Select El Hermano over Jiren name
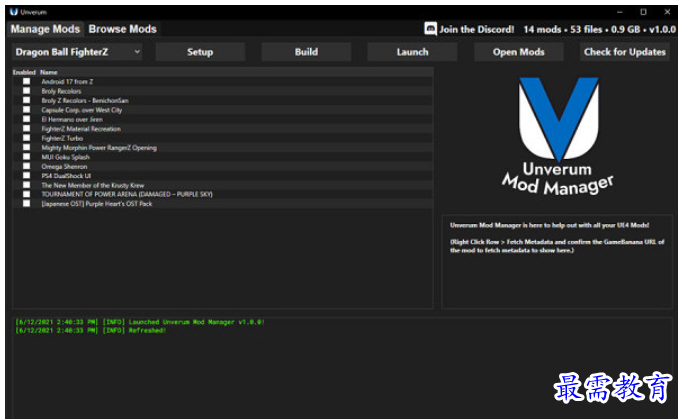 [72, 119]
